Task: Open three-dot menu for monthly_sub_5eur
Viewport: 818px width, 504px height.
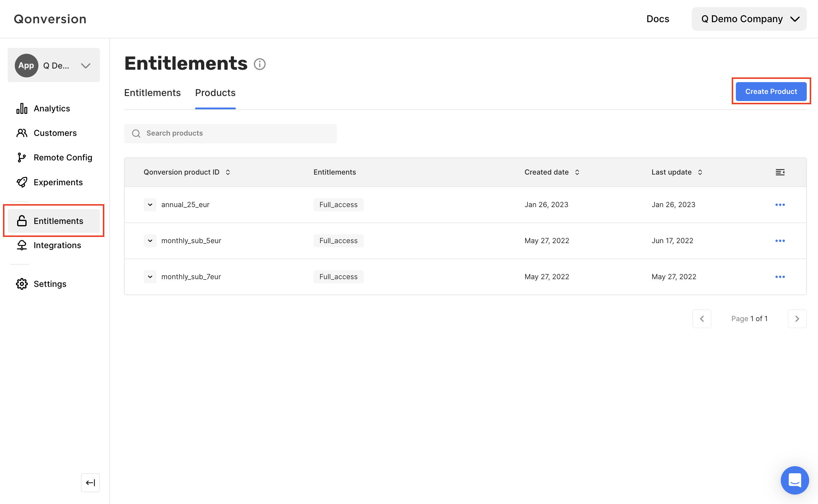Action: point(780,241)
